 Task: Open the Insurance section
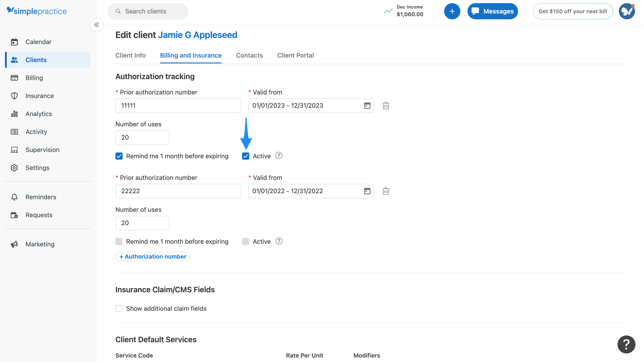click(40, 96)
